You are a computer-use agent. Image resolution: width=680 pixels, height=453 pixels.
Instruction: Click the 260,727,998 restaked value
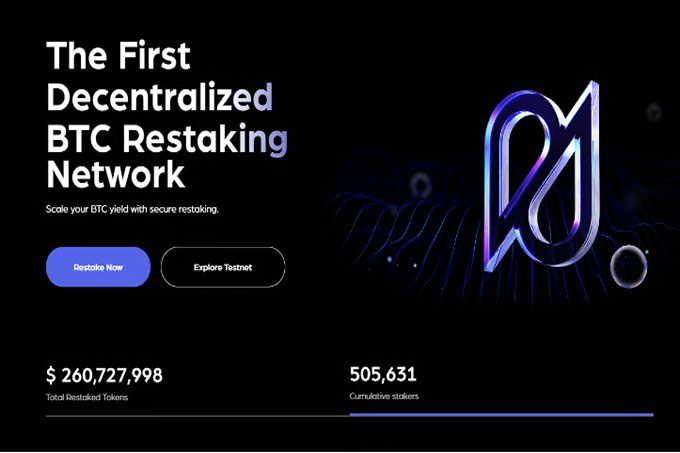click(x=113, y=376)
